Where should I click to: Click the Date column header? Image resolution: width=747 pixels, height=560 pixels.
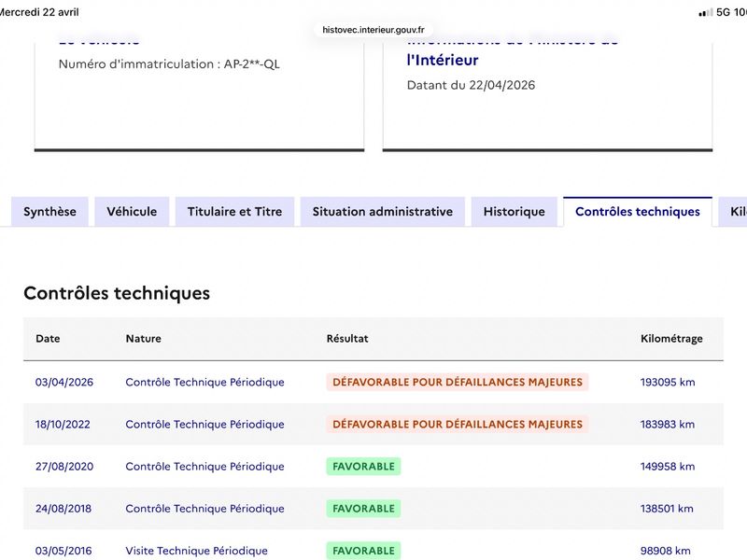tap(48, 339)
